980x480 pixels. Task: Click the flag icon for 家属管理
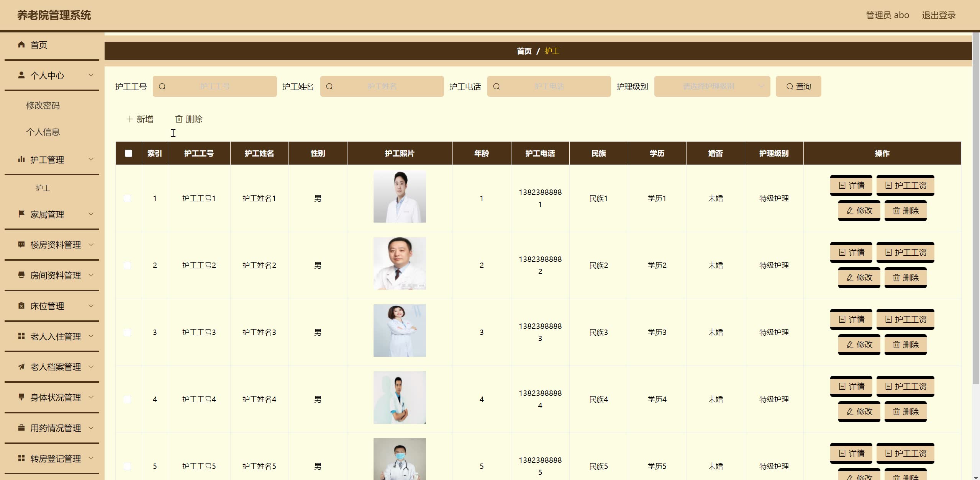pyautogui.click(x=21, y=214)
